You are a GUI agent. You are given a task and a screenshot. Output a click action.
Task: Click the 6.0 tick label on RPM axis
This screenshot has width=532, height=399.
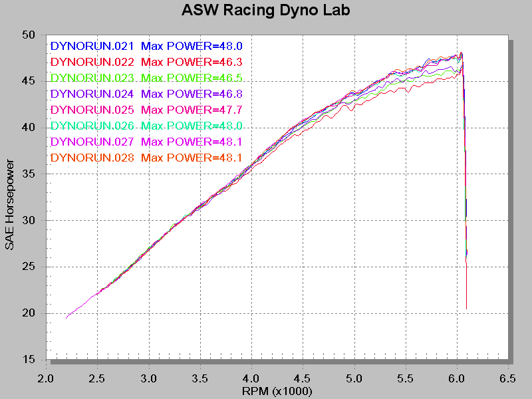[457, 378]
